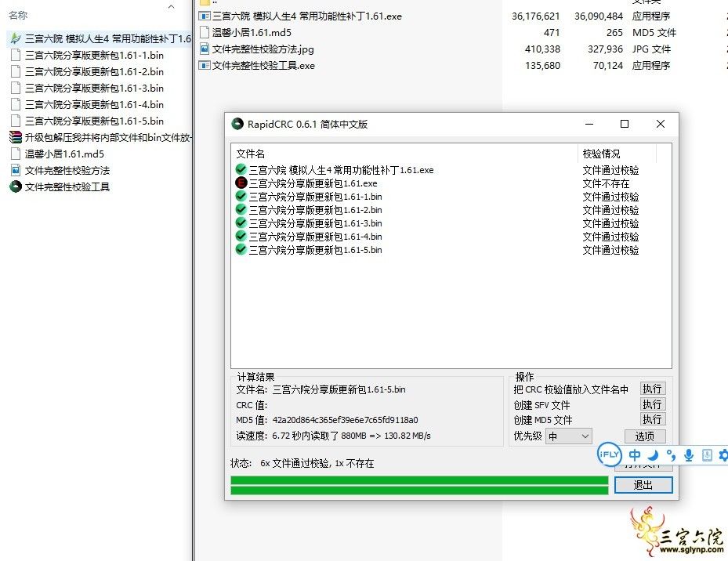Image resolution: width=728 pixels, height=561 pixels.
Task: Click the upper green progress bar
Action: (x=420, y=480)
